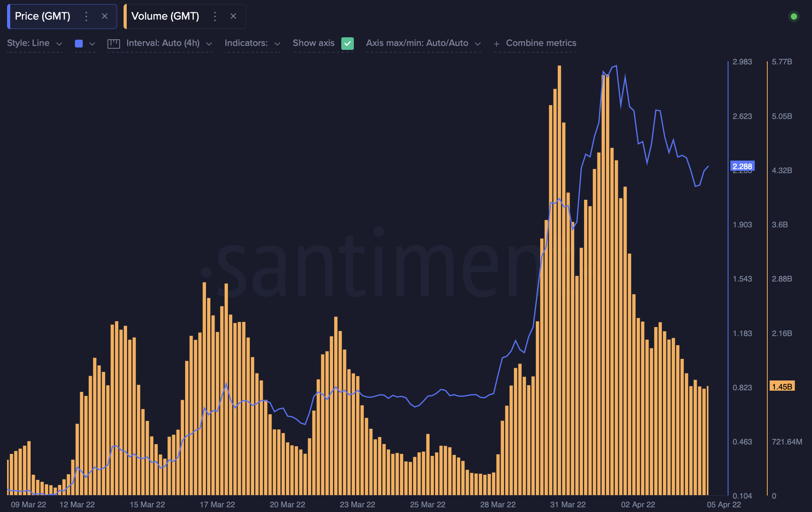Open Price (GMT) three-dot options menu
812x512 pixels.
click(x=86, y=16)
